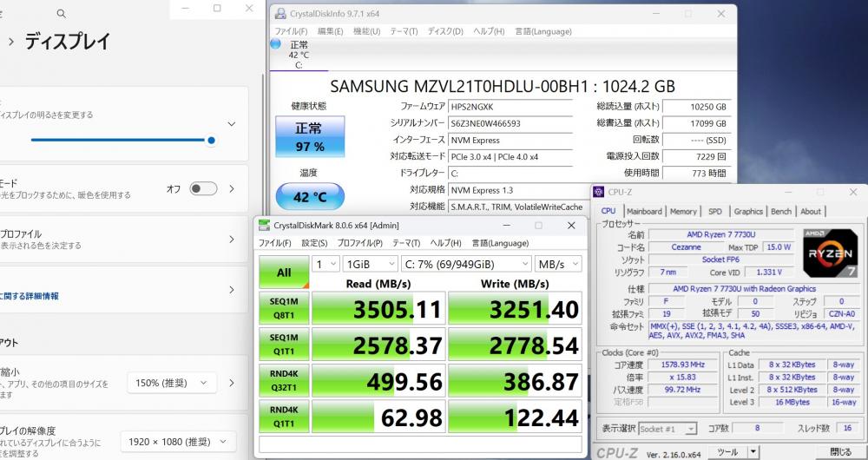Open the night light settings chevron
Image resolution: width=868 pixels, height=460 pixels.
click(x=232, y=188)
